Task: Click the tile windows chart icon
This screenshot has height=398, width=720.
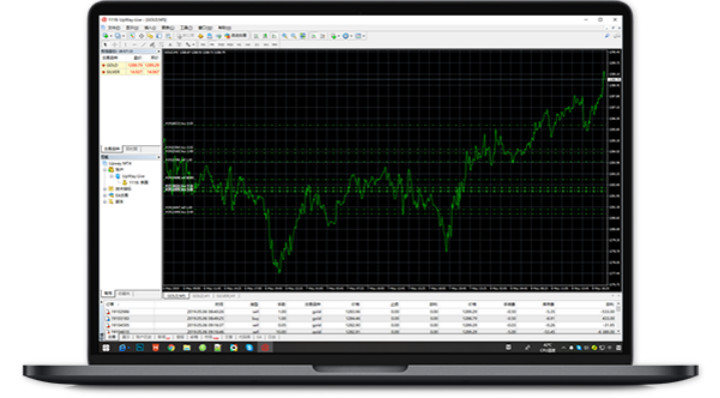Action: [x=303, y=36]
